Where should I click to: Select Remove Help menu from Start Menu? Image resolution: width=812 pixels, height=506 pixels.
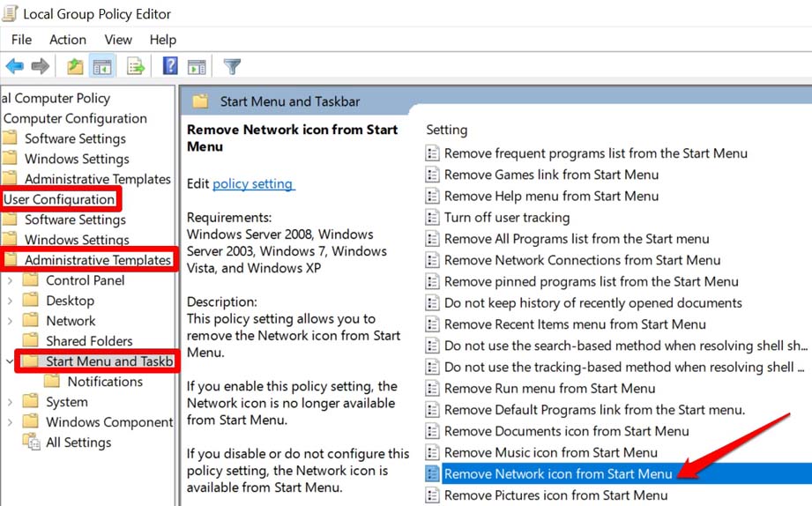pyautogui.click(x=552, y=196)
